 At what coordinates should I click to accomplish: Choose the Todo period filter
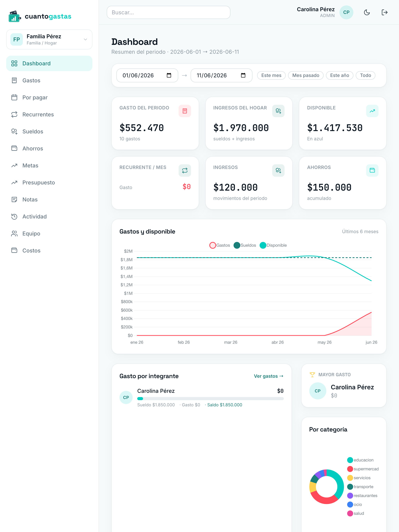(365, 75)
